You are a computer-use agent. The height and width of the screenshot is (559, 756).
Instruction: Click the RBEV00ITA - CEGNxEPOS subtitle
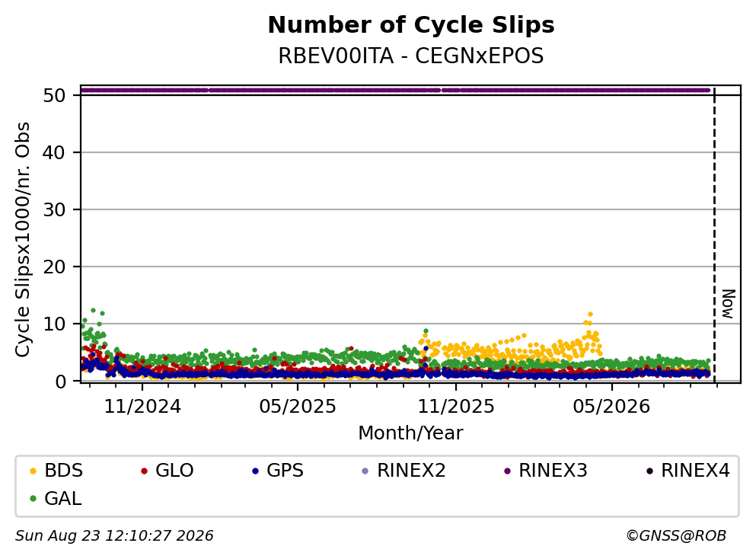coord(411,56)
